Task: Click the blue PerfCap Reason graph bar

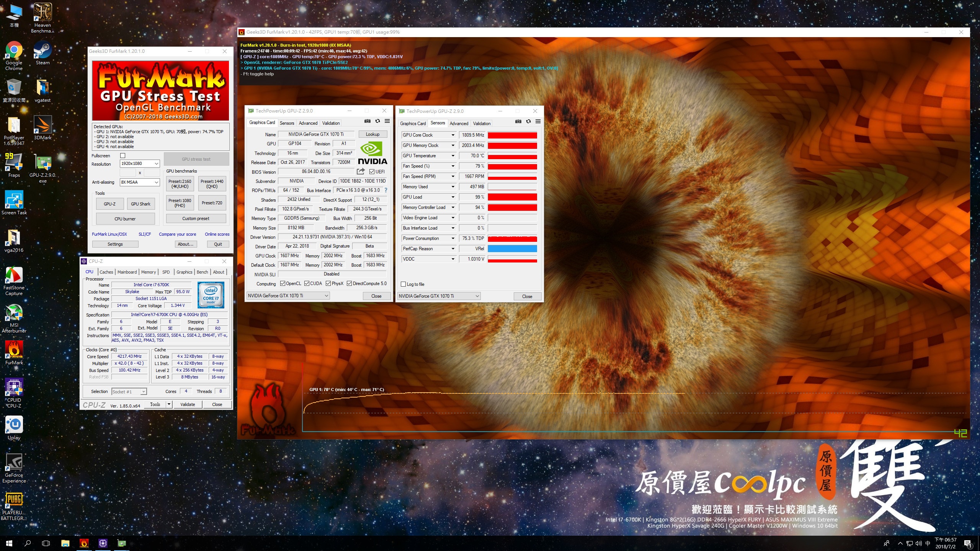Action: (512, 249)
